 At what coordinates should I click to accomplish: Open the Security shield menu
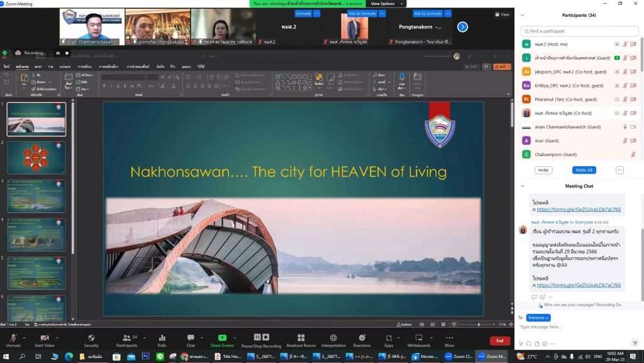coord(91,338)
